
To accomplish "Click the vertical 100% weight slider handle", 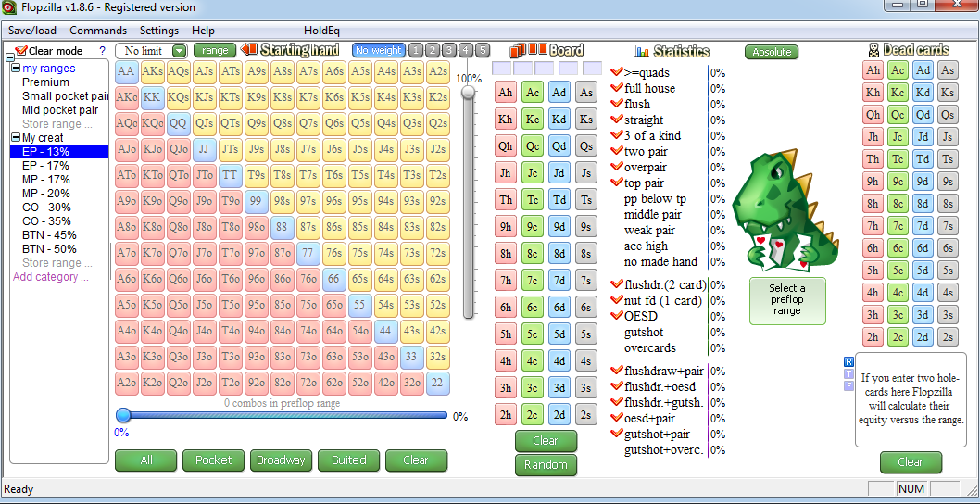I will point(468,92).
